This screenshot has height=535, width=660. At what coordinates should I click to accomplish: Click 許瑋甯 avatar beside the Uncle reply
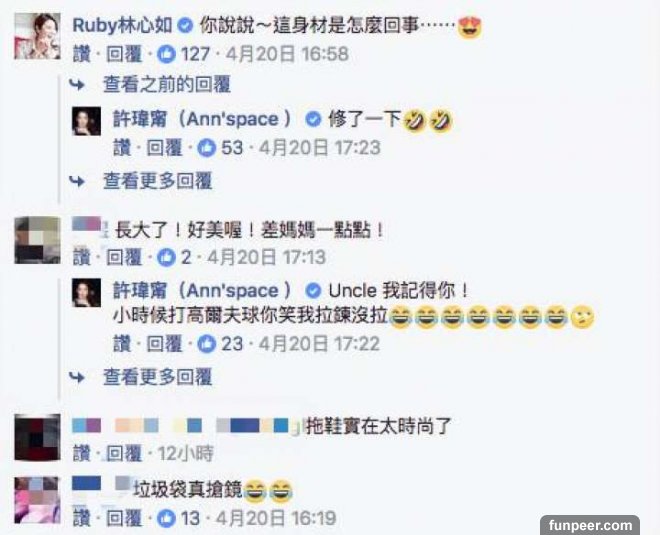(86, 293)
